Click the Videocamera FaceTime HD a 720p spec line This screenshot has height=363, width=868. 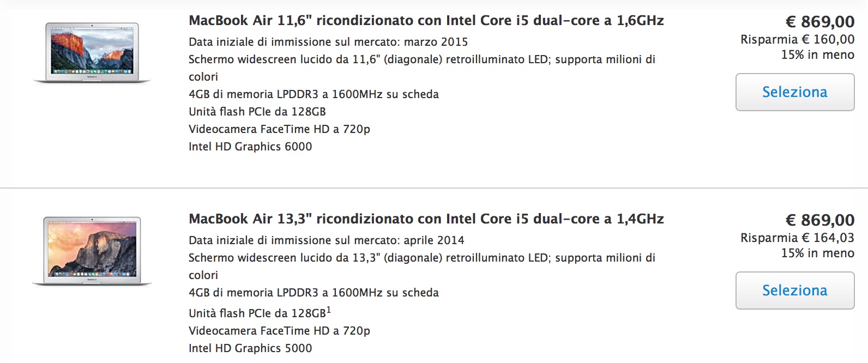[279, 129]
